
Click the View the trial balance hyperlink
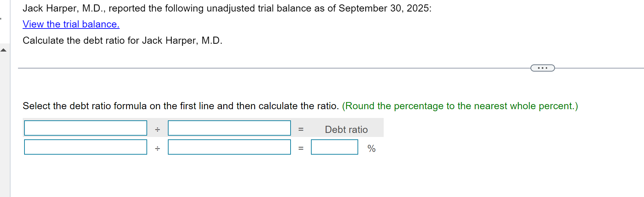click(71, 24)
